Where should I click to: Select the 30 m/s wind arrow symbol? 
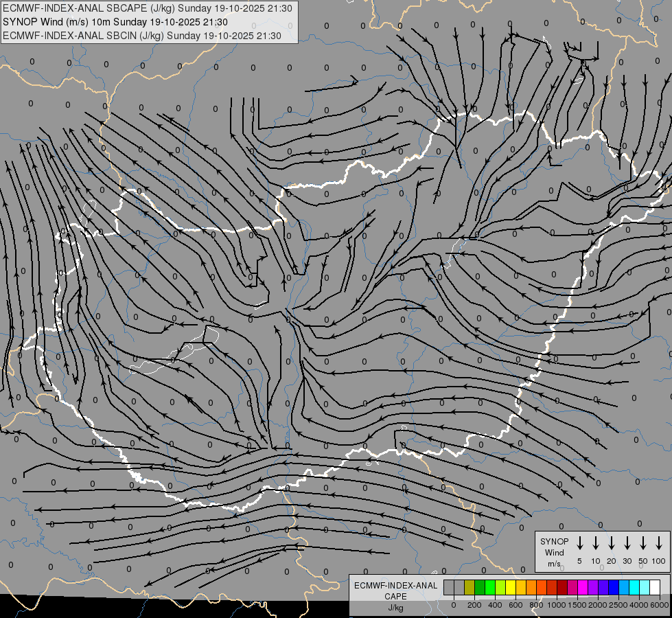pos(627,543)
